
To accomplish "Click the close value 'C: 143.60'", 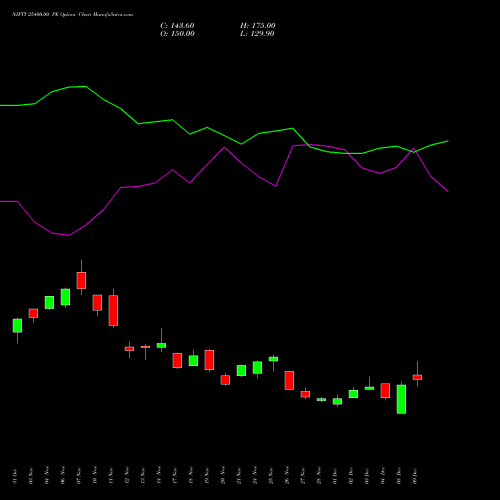I will tap(177, 26).
